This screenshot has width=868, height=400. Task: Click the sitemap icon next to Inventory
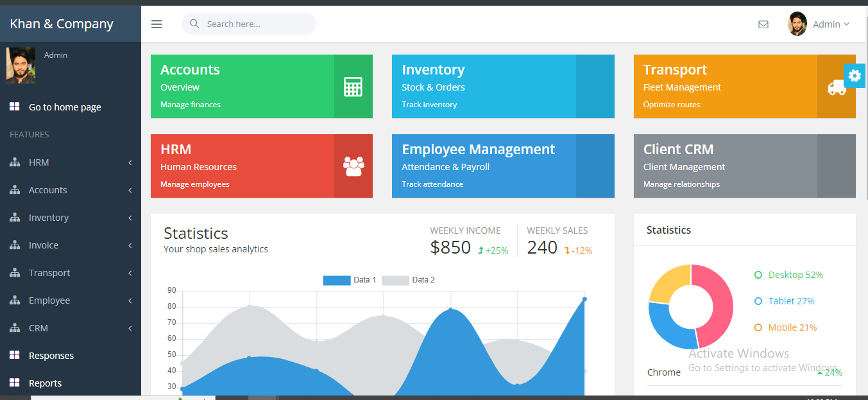click(x=15, y=218)
